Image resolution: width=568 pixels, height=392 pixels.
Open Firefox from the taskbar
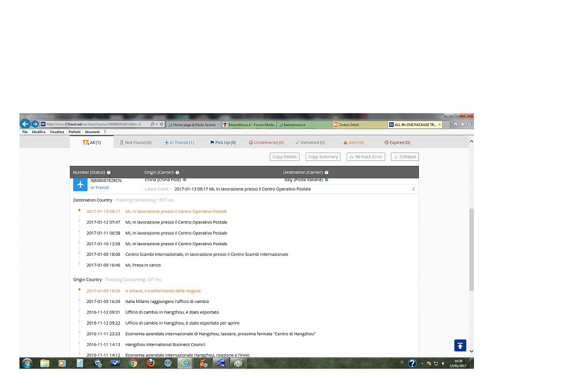pos(150,363)
